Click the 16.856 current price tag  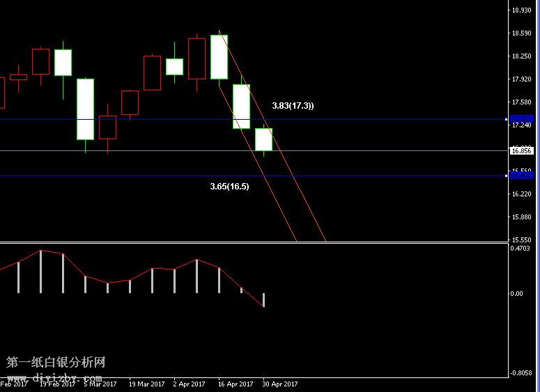point(521,150)
